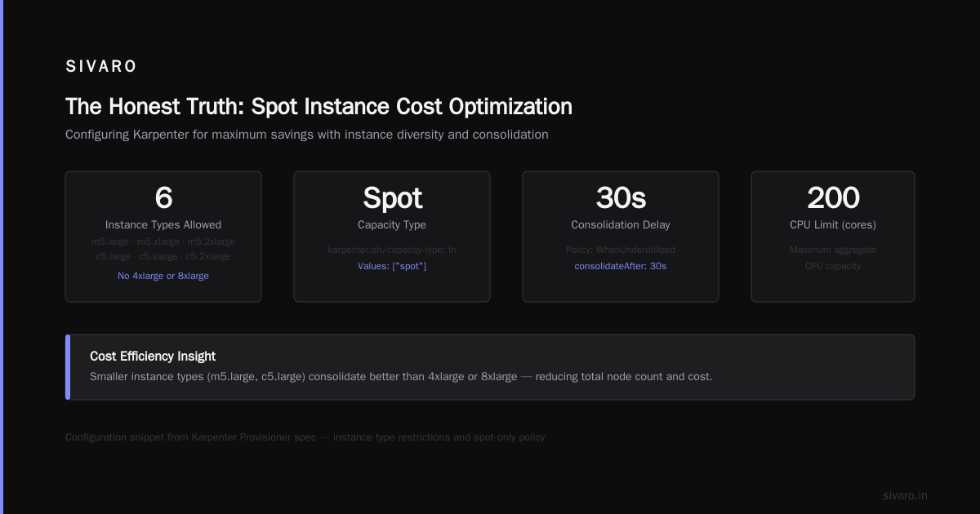The image size is (980, 514).
Task: Click the insight sentence about smaller instance types
Action: 401,377
